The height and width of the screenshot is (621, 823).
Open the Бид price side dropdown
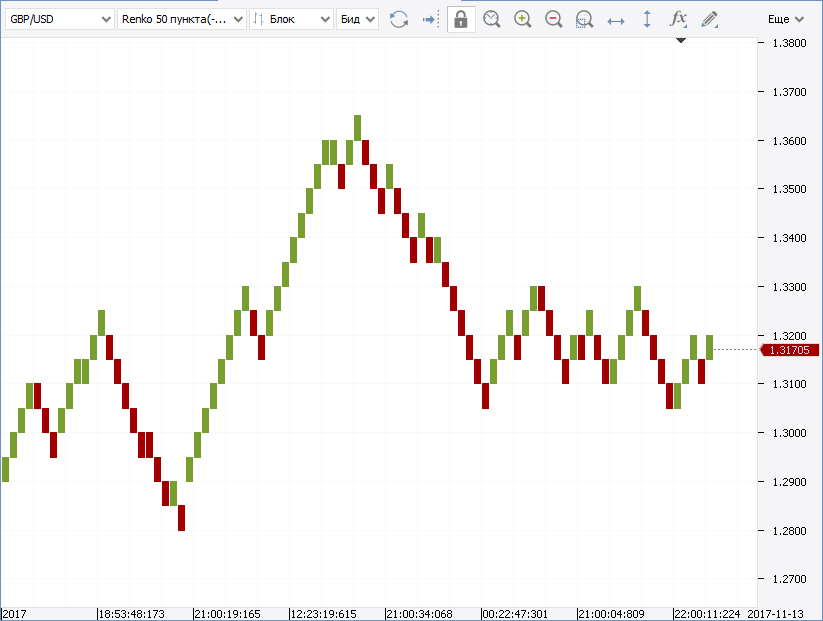coord(357,19)
